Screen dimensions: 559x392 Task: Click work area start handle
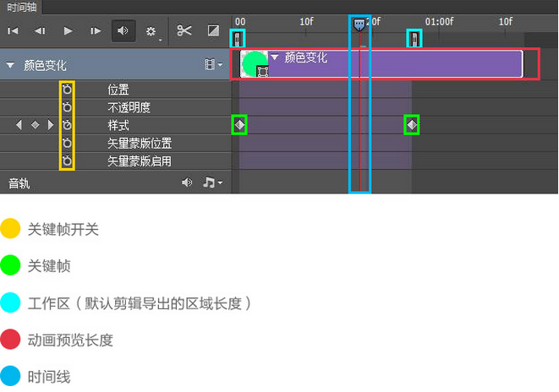238,39
